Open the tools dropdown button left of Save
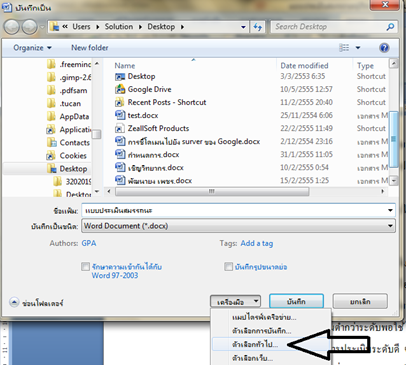This screenshot has height=365, width=406. pos(235,302)
